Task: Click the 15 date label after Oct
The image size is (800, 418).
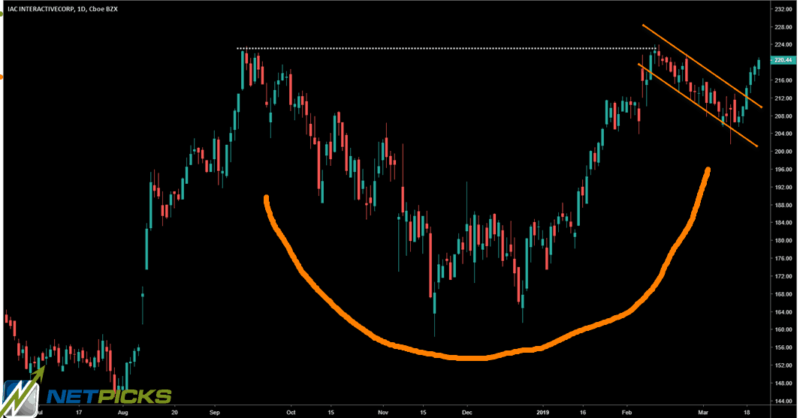Action: coord(331,412)
